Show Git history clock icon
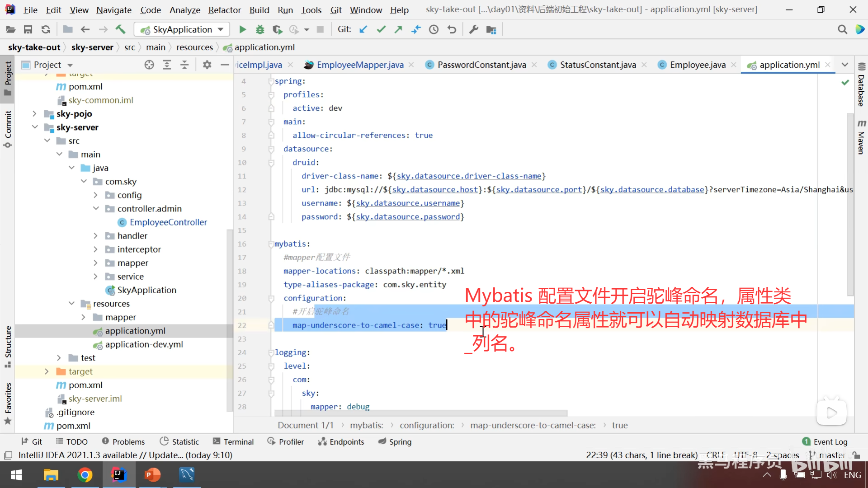Image resolution: width=868 pixels, height=488 pixels. click(434, 29)
